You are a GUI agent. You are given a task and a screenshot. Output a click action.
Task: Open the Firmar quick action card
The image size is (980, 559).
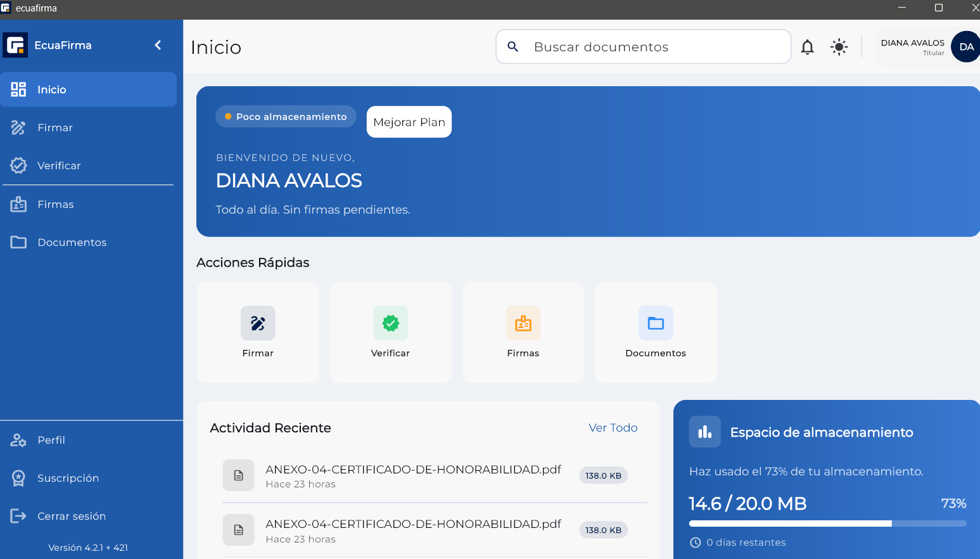[x=258, y=333]
